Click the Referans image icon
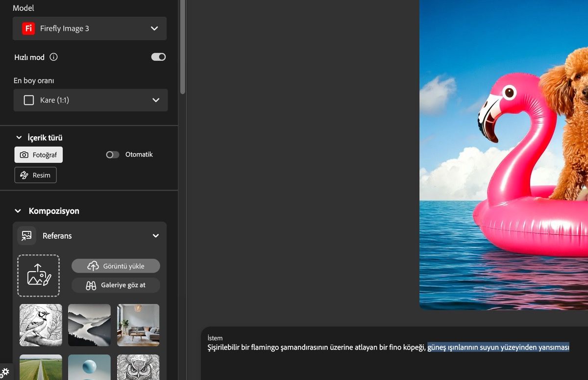The image size is (588, 380). pos(26,235)
